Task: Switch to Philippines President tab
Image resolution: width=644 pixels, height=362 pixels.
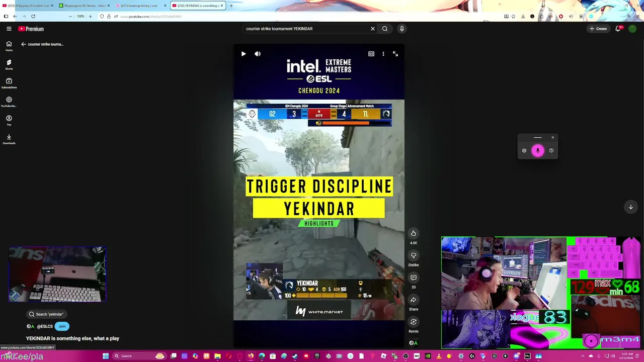Action: (28, 6)
